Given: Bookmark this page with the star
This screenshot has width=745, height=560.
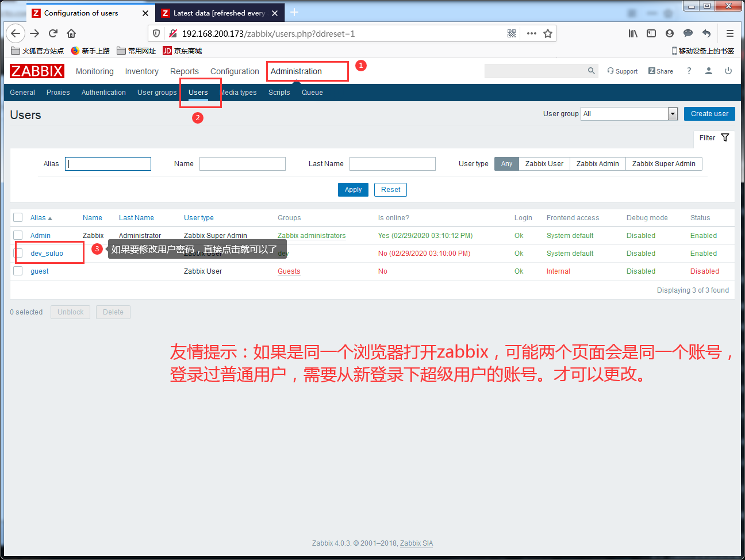Looking at the screenshot, I should (x=548, y=33).
